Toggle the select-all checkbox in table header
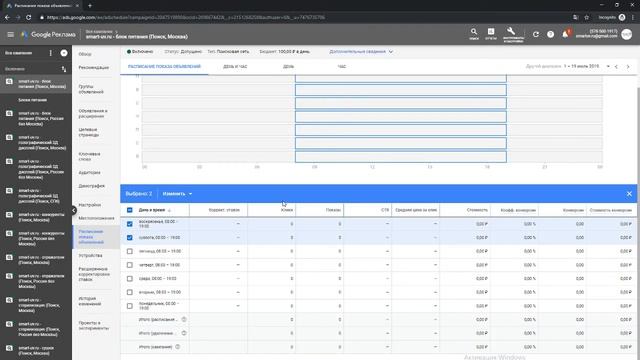Screen dimensions: 640x360 click(x=130, y=210)
